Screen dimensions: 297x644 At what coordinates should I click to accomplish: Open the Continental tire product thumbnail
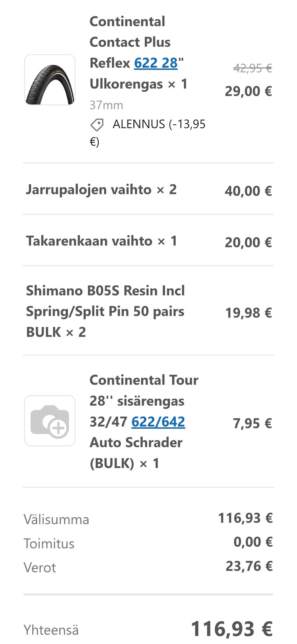point(50,80)
